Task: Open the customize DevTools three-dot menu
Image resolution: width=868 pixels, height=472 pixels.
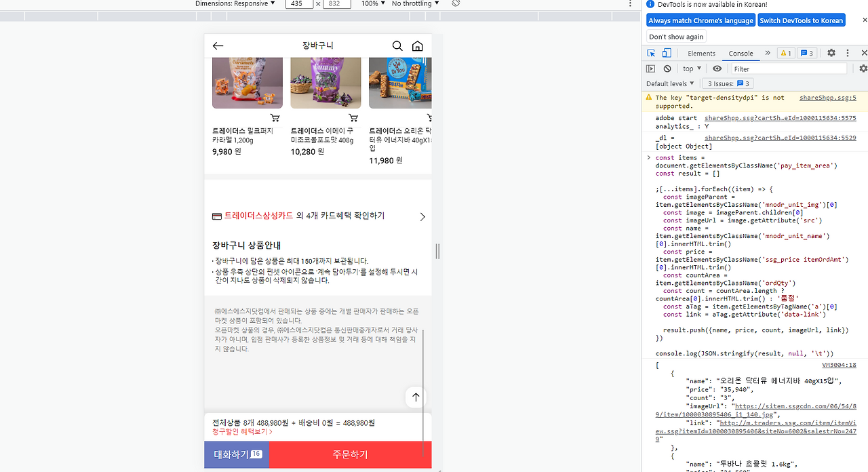Action: coord(847,53)
